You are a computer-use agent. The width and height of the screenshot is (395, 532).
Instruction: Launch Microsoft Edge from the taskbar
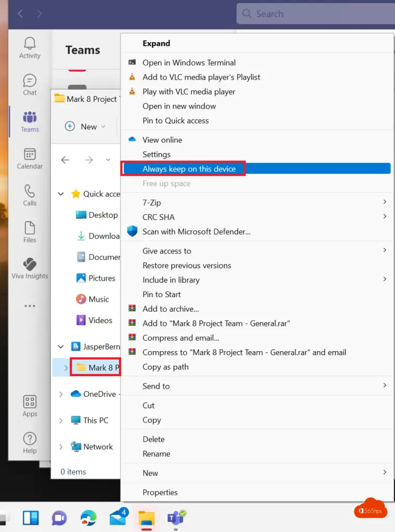88,517
